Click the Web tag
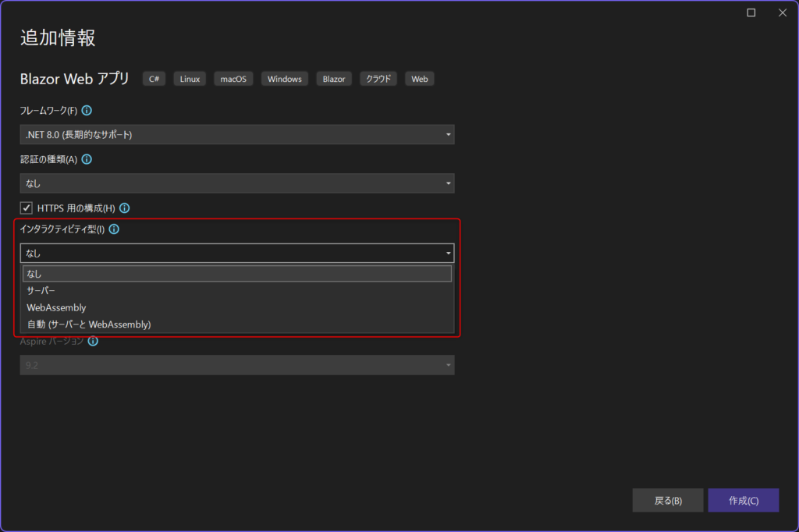799x532 pixels. [x=419, y=79]
